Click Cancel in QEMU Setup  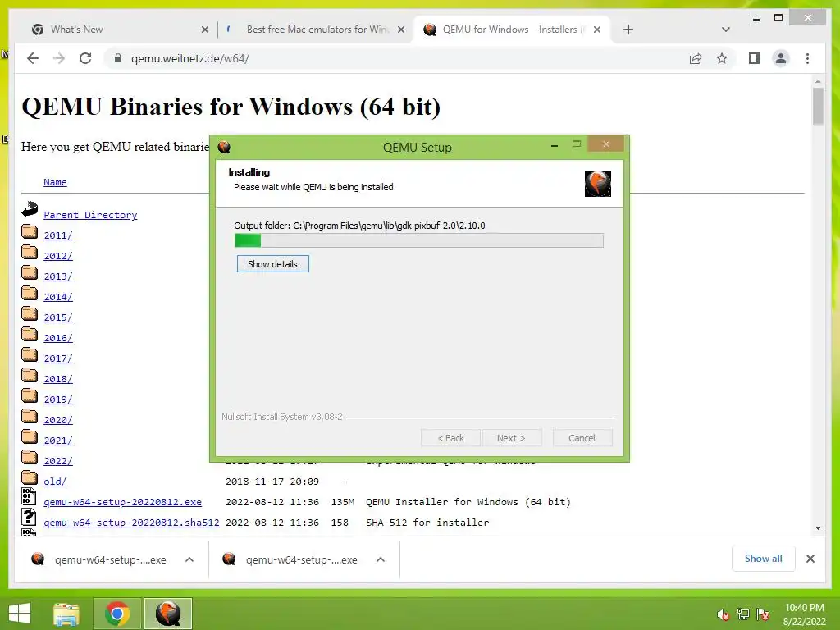point(582,438)
